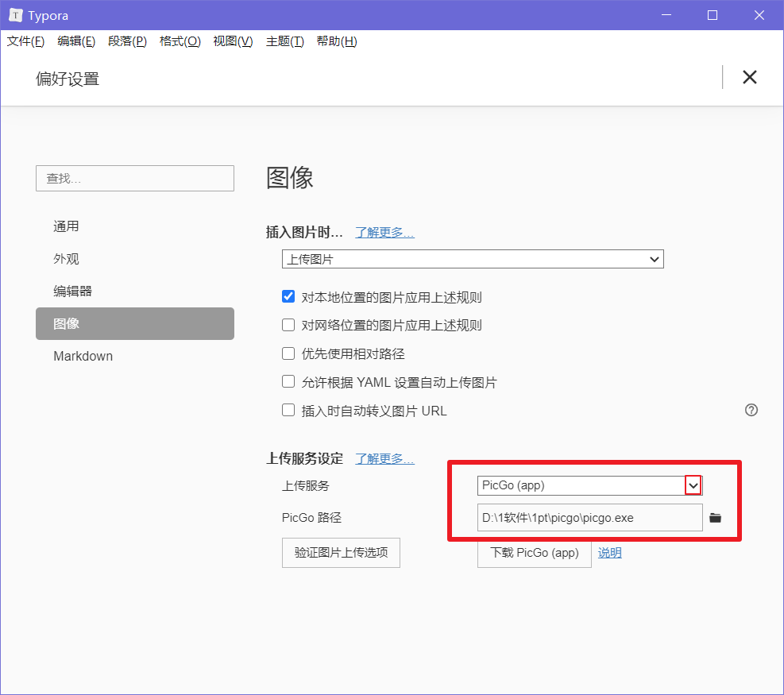Open the 编辑(E) menu
784x695 pixels.
(76, 41)
